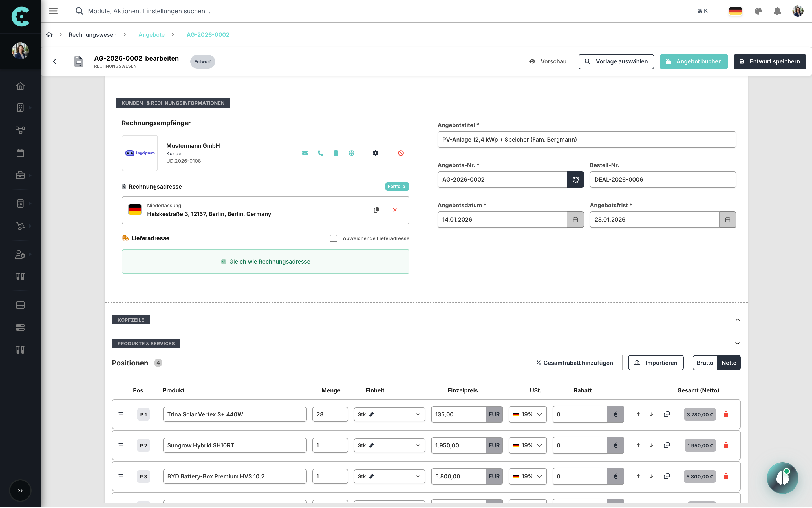
Task: Click into the Angebotstitel field
Action: [586, 140]
